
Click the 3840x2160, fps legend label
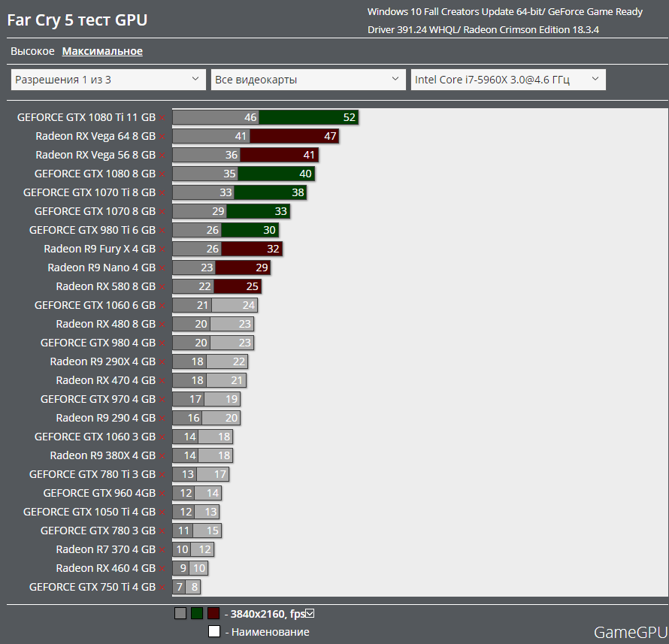coord(268,614)
